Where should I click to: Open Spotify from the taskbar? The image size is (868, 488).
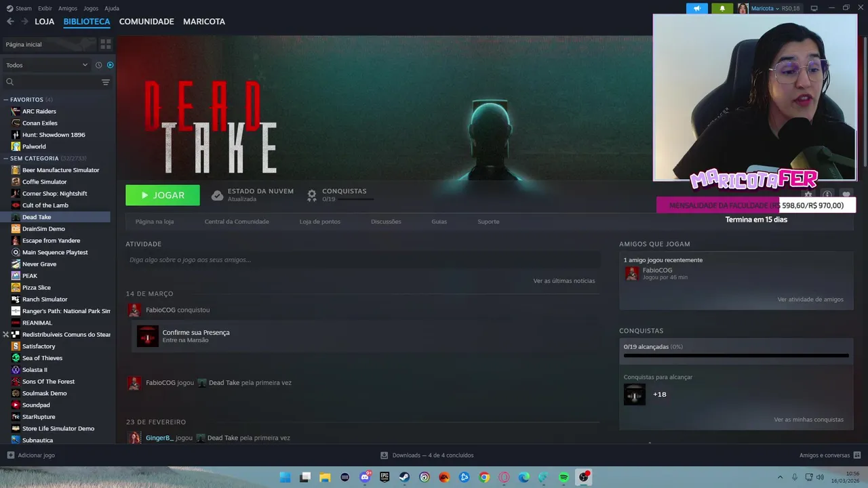[564, 477]
